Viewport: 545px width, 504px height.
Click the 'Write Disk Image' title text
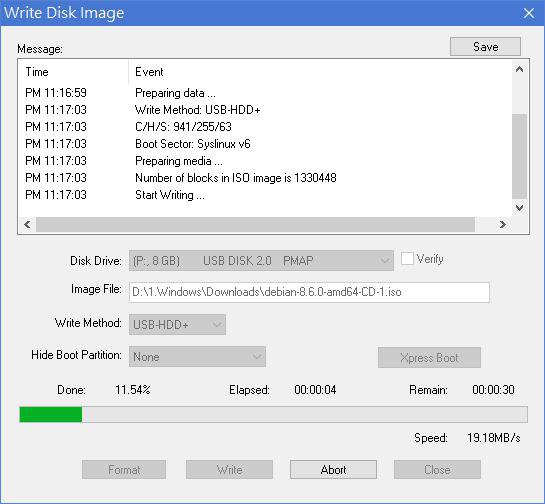tap(64, 13)
